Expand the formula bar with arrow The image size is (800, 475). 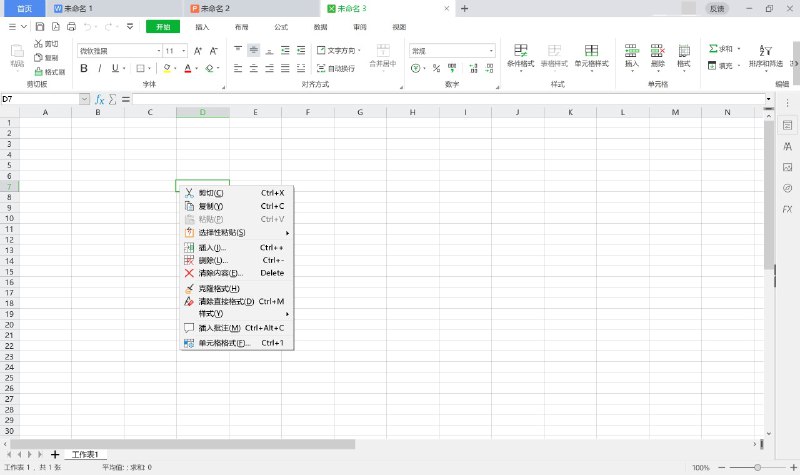[768, 99]
